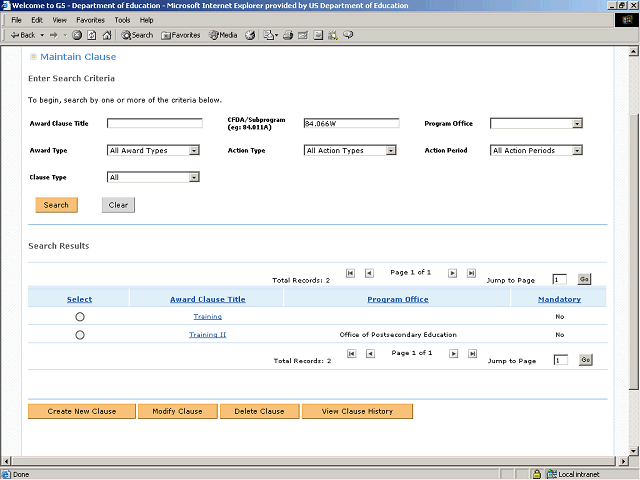The width and height of the screenshot is (640, 480).
Task: Open the Award Type dropdown
Action: click(153, 150)
